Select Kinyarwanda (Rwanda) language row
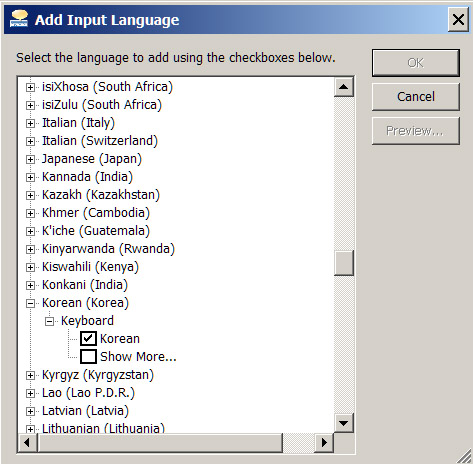Image resolution: width=473 pixels, height=464 pixels. coord(108,249)
